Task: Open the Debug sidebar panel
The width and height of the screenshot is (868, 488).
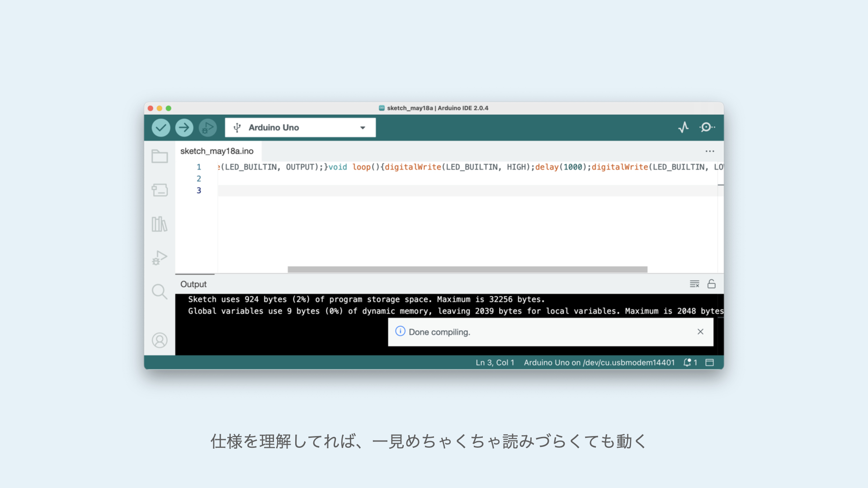Action: click(160, 258)
